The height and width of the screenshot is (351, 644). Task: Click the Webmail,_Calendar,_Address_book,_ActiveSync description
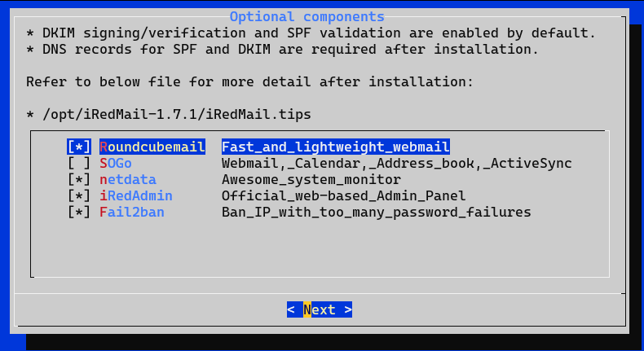pos(397,164)
